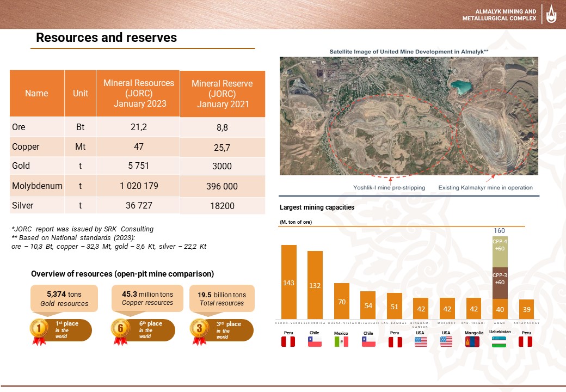Click the brown CPP-3 +60 bar segment
566x392 pixels.
(x=500, y=283)
